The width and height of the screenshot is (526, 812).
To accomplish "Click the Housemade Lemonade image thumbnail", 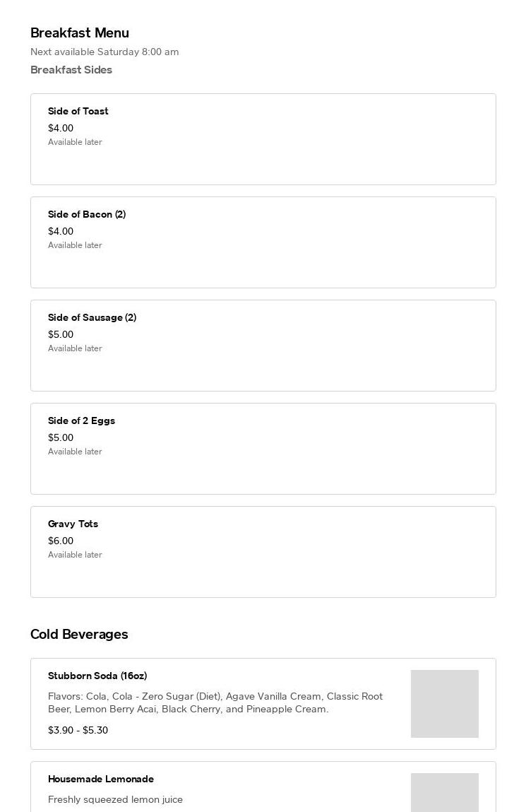I will click(x=444, y=793).
